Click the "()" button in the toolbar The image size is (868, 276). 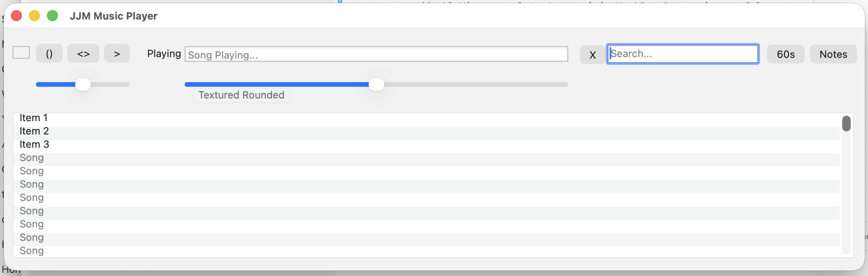pos(49,54)
